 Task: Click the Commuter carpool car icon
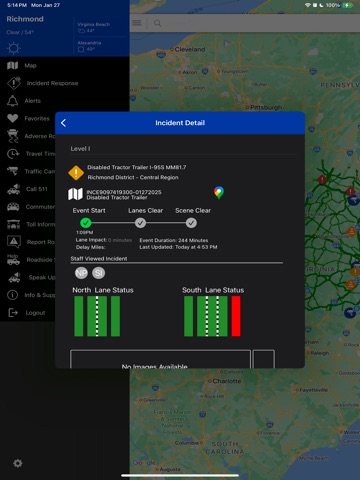tap(13, 207)
